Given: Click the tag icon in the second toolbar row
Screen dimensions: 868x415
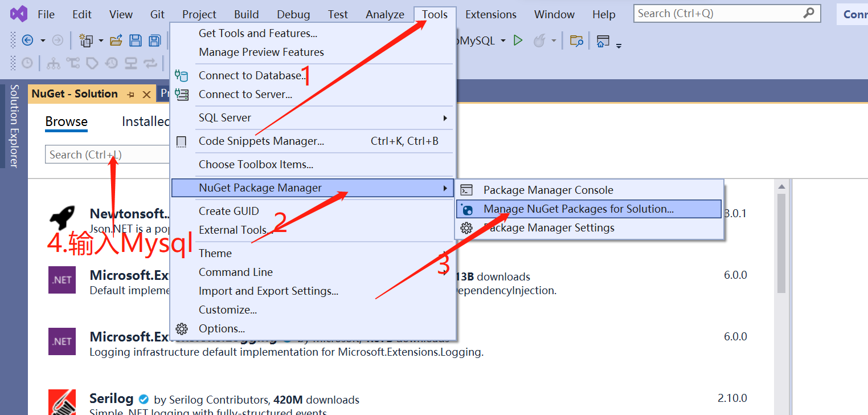Looking at the screenshot, I should coord(92,63).
